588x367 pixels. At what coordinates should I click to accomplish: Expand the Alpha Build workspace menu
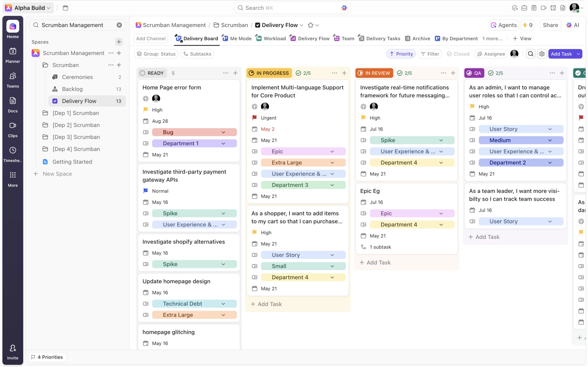28,8
